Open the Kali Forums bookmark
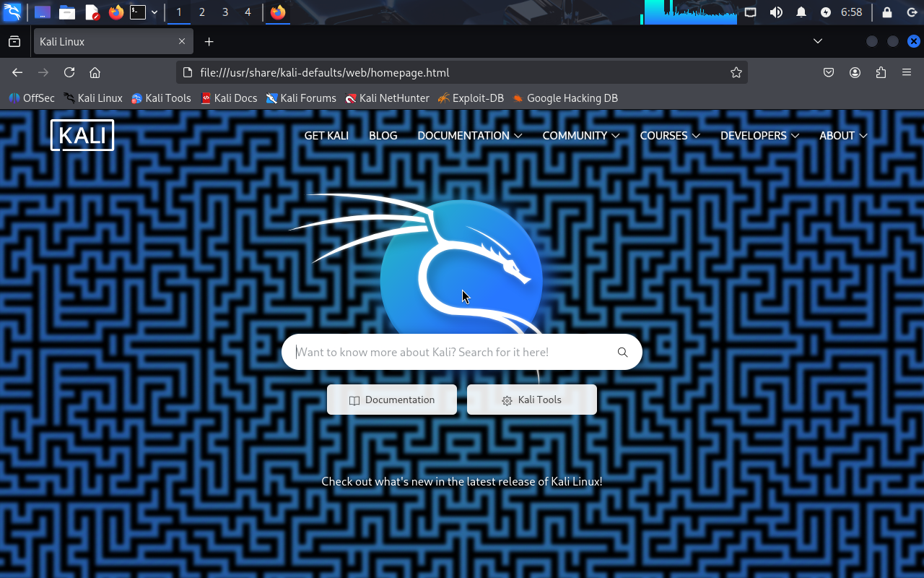 pos(301,98)
